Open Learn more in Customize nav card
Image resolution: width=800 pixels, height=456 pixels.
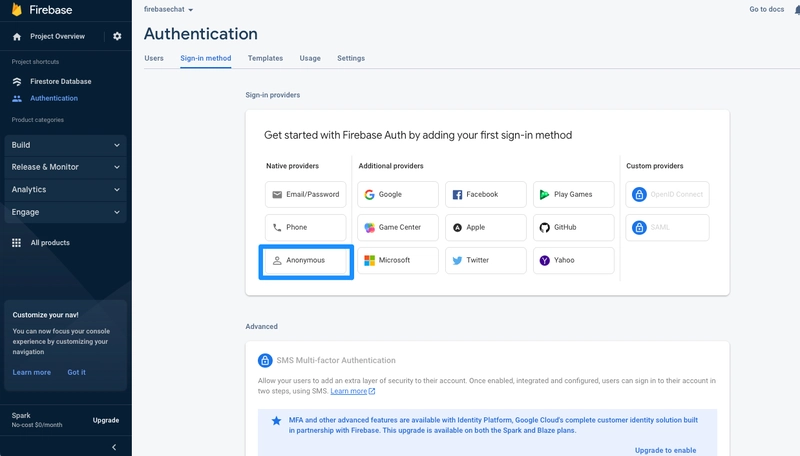coord(32,372)
